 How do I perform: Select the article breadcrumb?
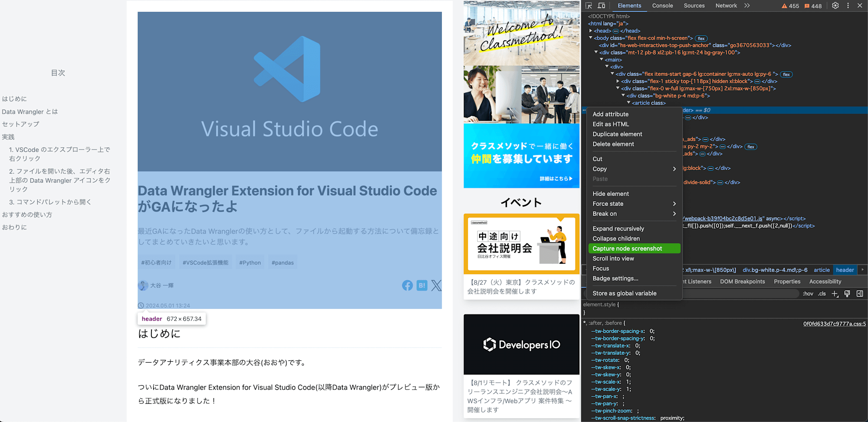(822, 270)
